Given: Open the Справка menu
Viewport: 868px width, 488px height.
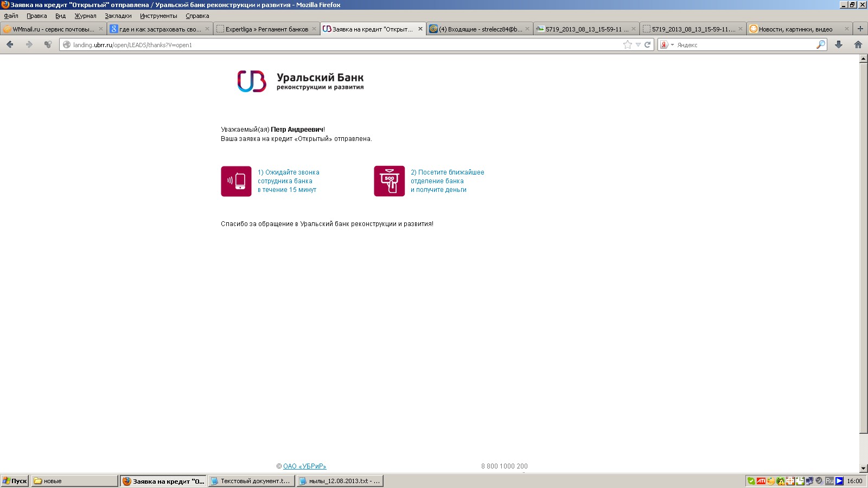Looking at the screenshot, I should (197, 16).
